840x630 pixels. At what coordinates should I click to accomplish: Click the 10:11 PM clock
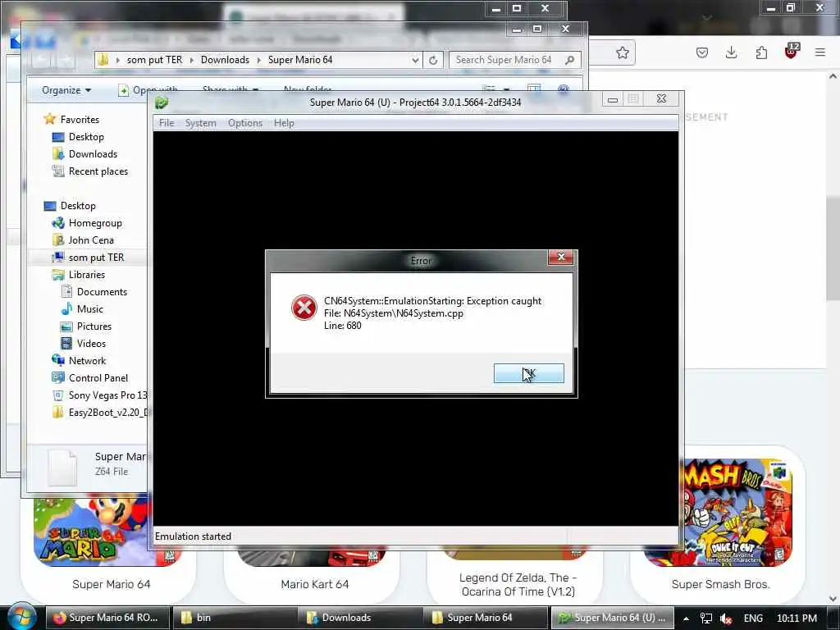[797, 619]
